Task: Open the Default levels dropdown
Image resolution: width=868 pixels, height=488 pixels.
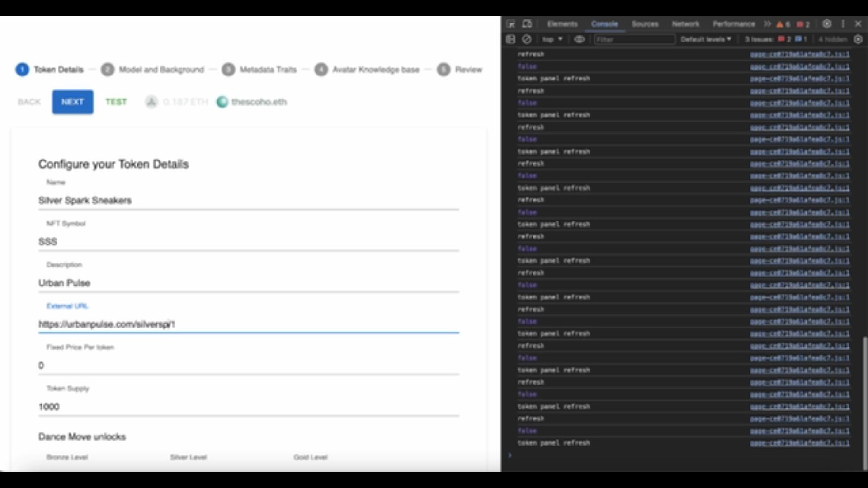Action: coord(706,39)
